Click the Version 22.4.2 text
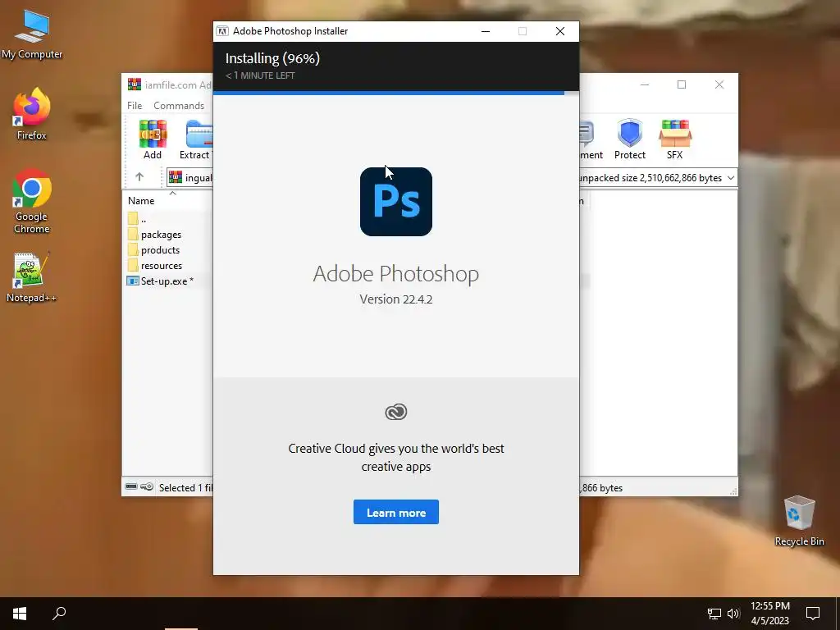 (x=396, y=299)
